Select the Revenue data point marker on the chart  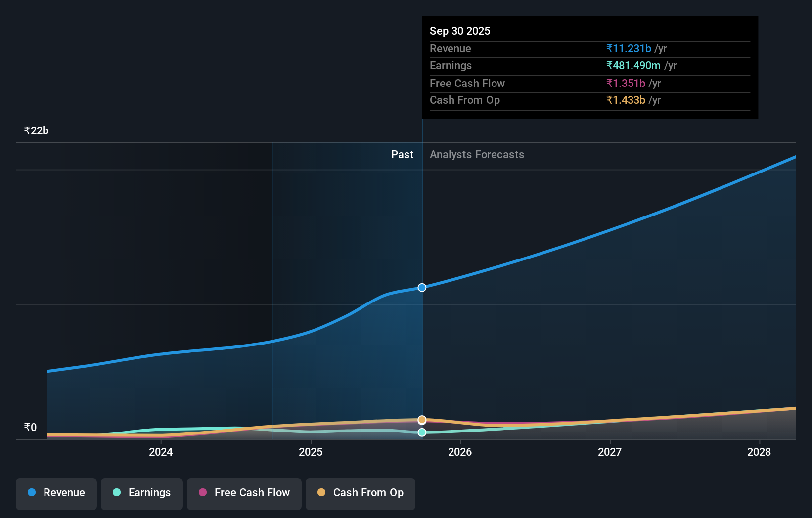pos(422,287)
